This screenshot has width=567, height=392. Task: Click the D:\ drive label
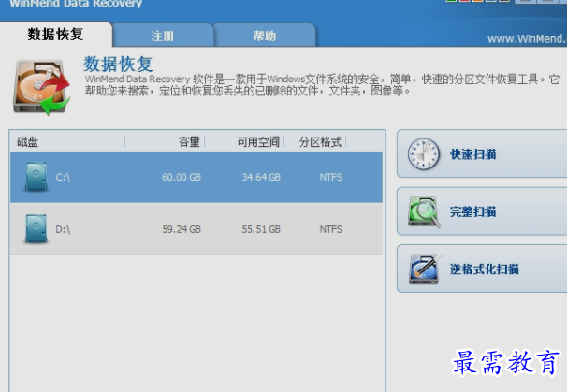pyautogui.click(x=63, y=229)
